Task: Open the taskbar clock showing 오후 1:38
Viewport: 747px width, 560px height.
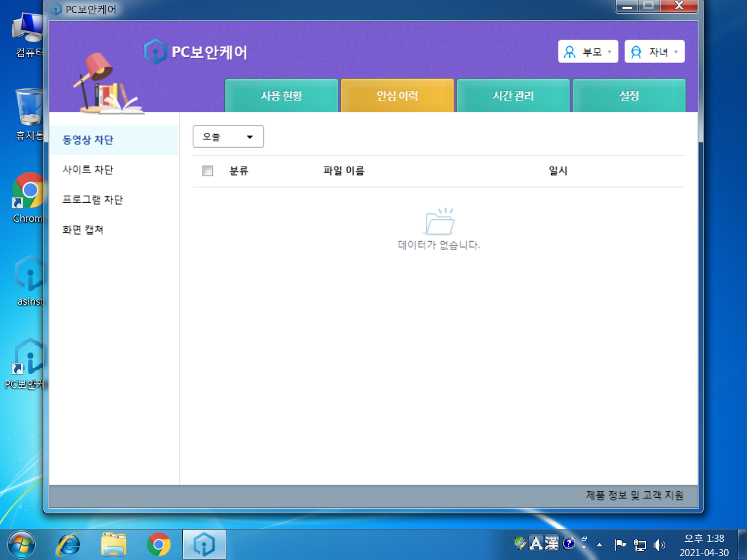Action: (x=704, y=545)
